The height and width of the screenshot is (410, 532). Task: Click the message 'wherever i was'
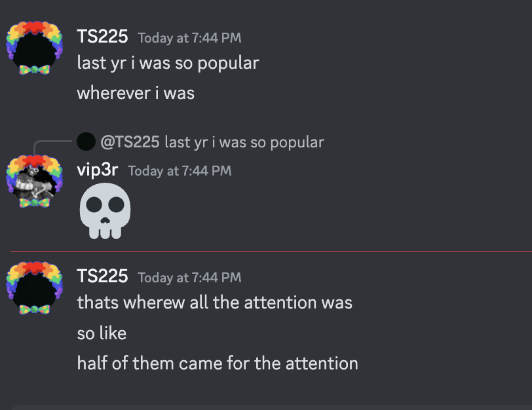click(x=136, y=93)
